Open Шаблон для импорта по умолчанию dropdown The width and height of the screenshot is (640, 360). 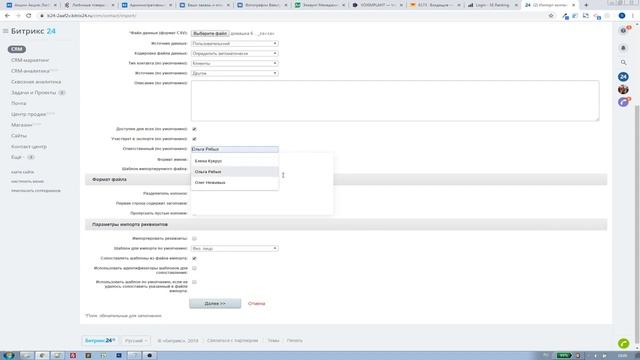[235, 248]
